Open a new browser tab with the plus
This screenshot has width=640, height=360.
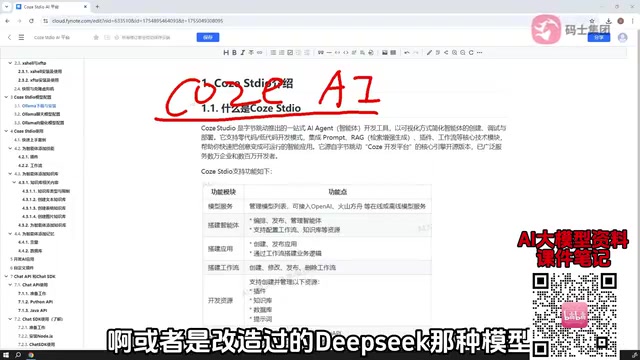[x=97, y=7]
